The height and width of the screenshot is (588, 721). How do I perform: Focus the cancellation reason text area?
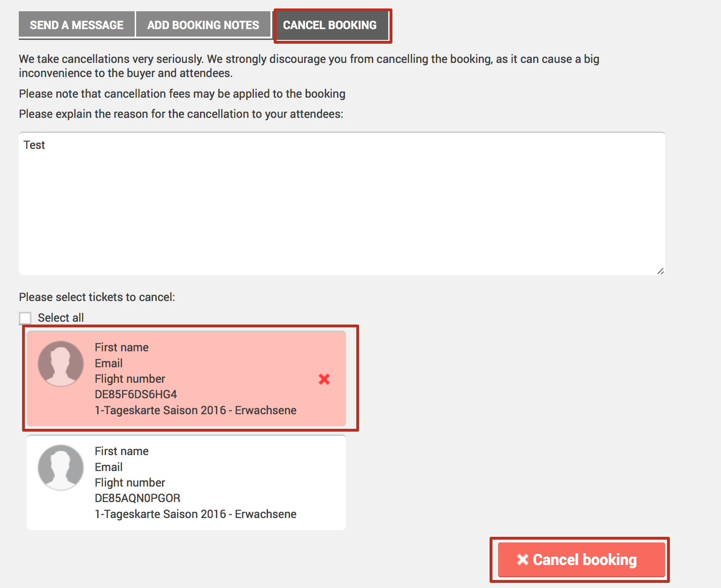(342, 203)
